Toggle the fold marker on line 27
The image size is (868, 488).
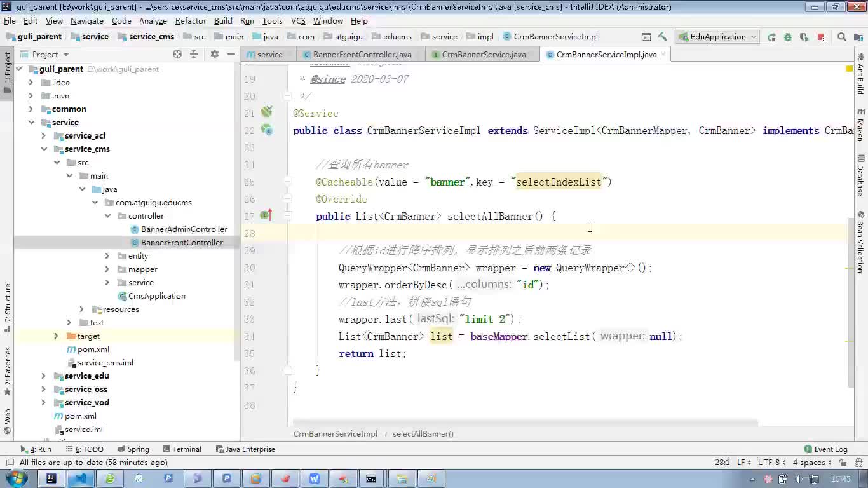pyautogui.click(x=287, y=216)
